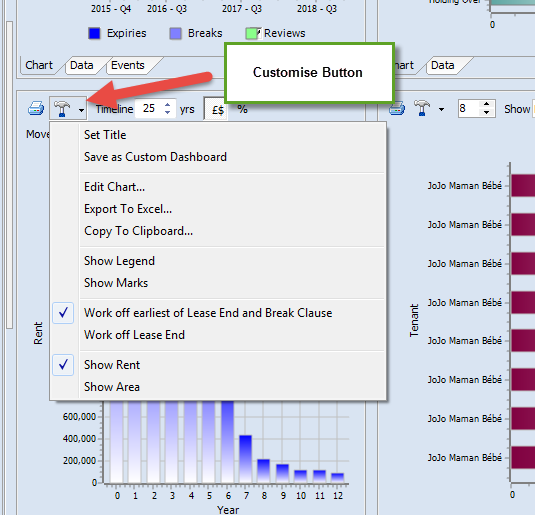Click the Expiries legend label

pos(127,33)
